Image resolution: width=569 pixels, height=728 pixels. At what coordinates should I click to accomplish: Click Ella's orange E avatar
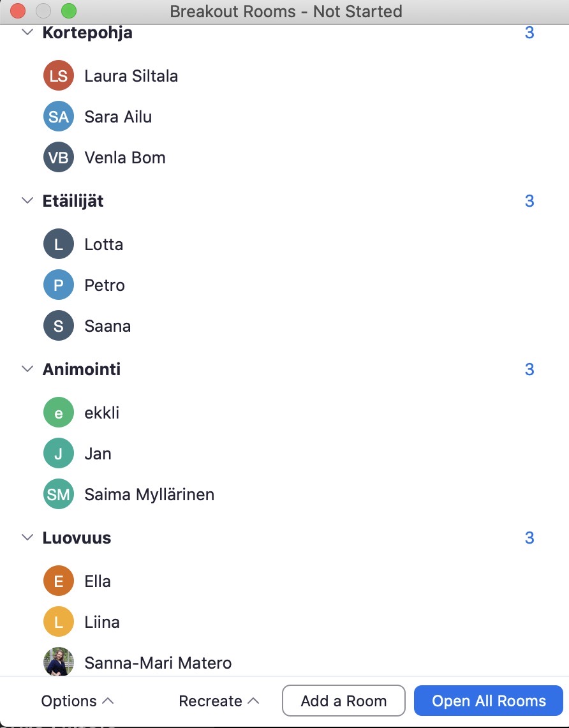[59, 581]
